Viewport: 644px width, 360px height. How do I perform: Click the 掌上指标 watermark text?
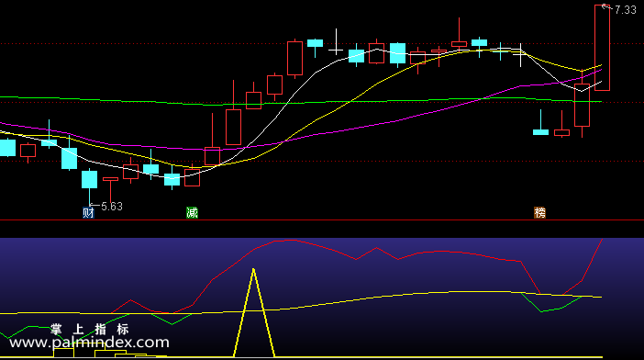(x=90, y=329)
